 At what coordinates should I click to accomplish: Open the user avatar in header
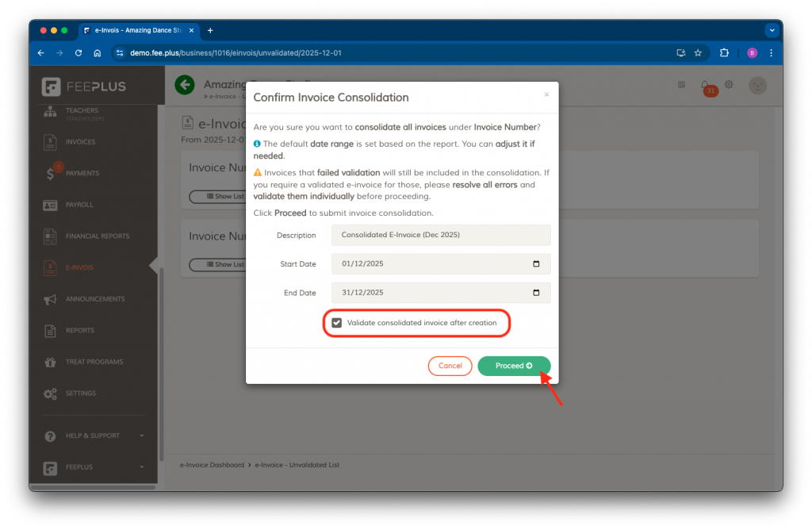tap(757, 86)
